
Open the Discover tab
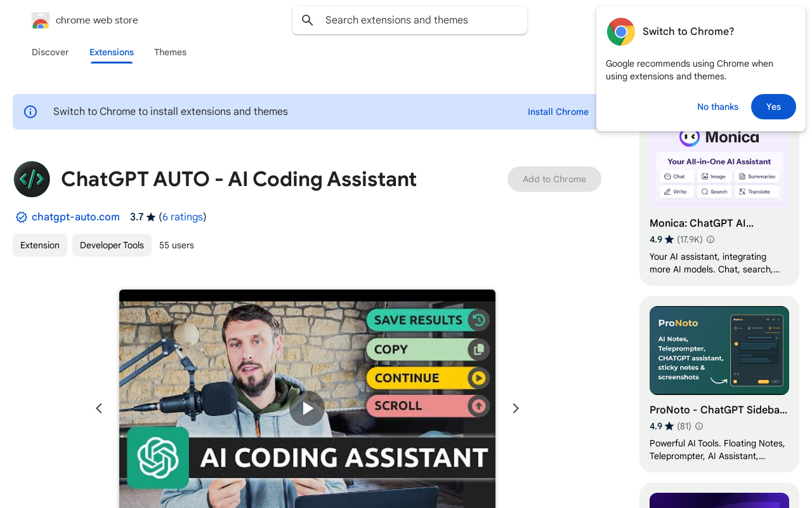tap(50, 52)
